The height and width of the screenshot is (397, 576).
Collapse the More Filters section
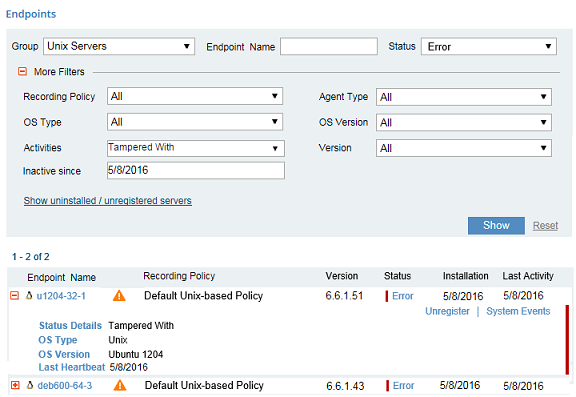(22, 71)
